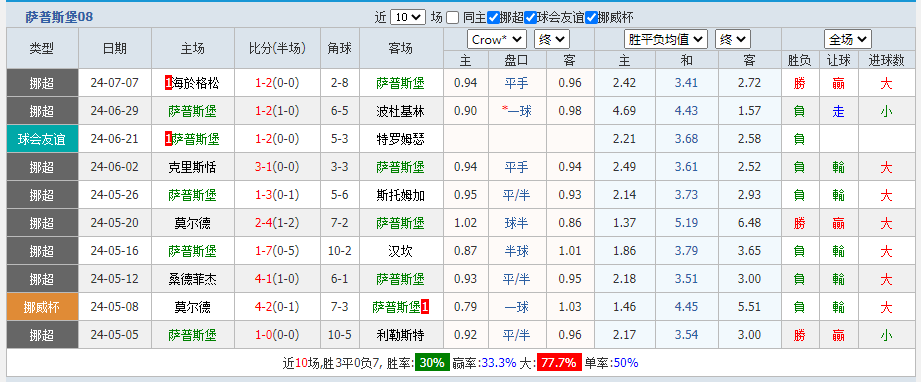Screen dimensions: 921x382
Task: Click the red card marker in 挪威杯 row
Action: click(x=425, y=307)
